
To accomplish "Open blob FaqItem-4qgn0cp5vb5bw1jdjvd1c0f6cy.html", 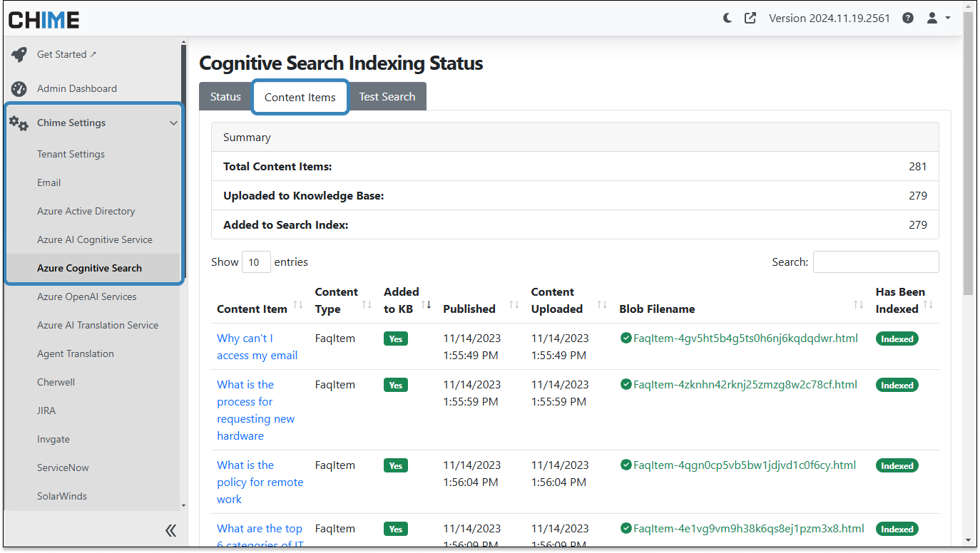I will click(745, 465).
